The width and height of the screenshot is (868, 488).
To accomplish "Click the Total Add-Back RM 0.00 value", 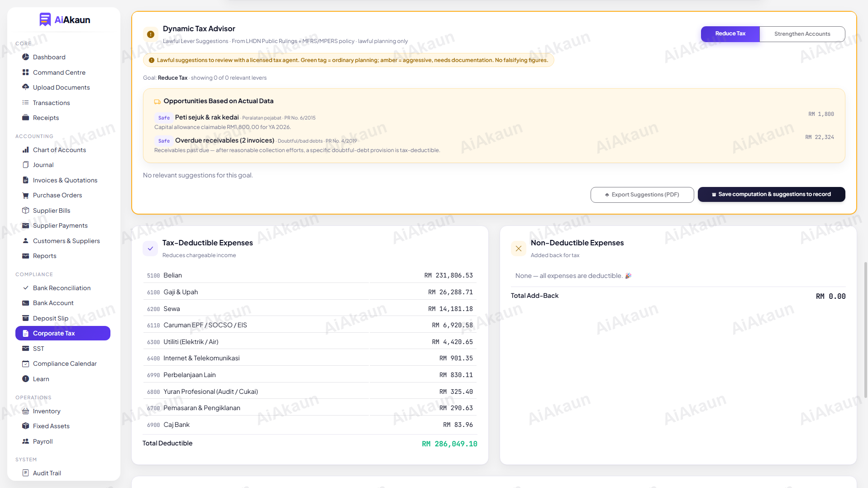I will coord(830,296).
